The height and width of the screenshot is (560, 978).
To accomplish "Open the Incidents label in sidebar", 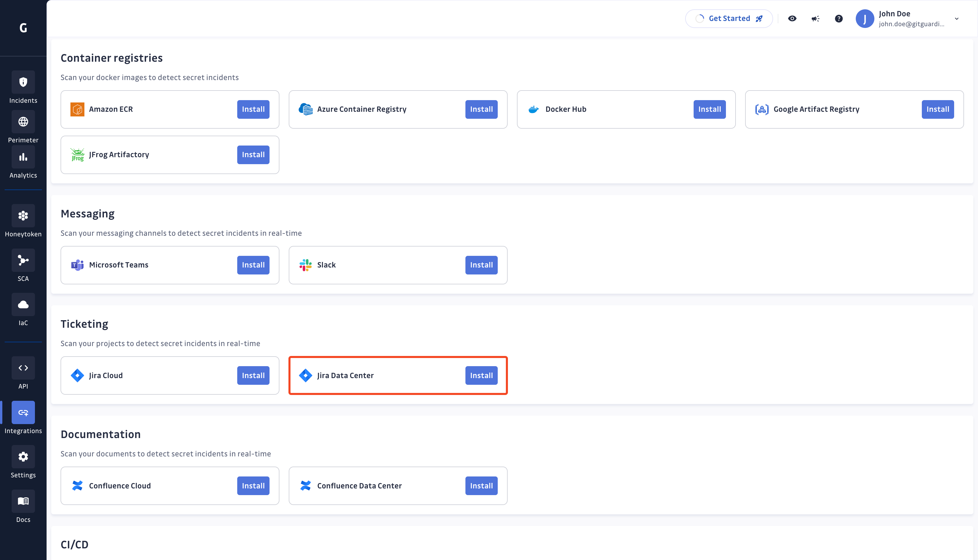I will point(23,100).
